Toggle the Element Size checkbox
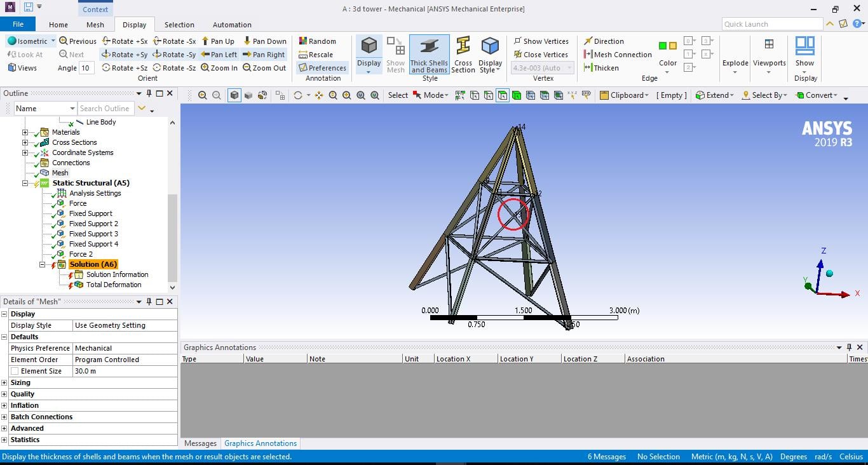Screen dimensions: 868x465 coord(15,371)
